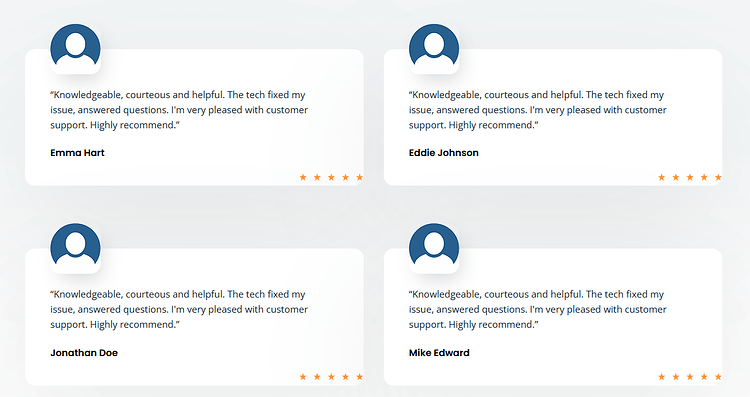Click Mike Edward's testimonial quote text

click(538, 309)
